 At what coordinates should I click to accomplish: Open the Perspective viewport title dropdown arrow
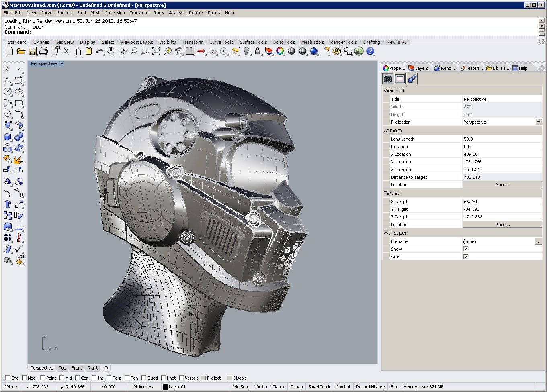pyautogui.click(x=62, y=64)
